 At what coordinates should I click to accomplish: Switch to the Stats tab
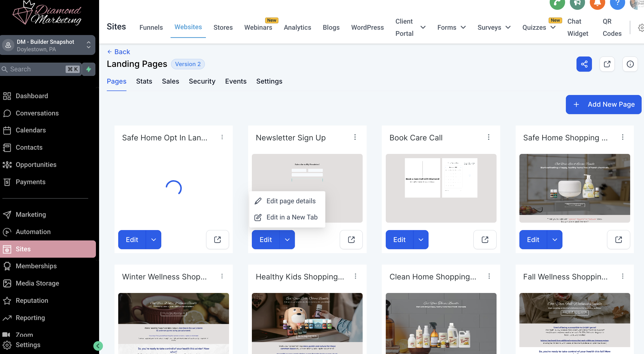click(144, 81)
